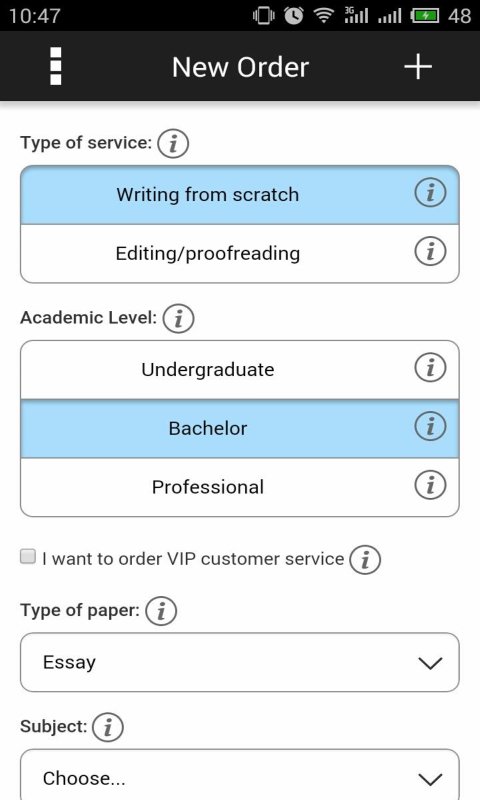The height and width of the screenshot is (800, 480).
Task: Open info icon beside Type of paper
Action: pos(161,611)
